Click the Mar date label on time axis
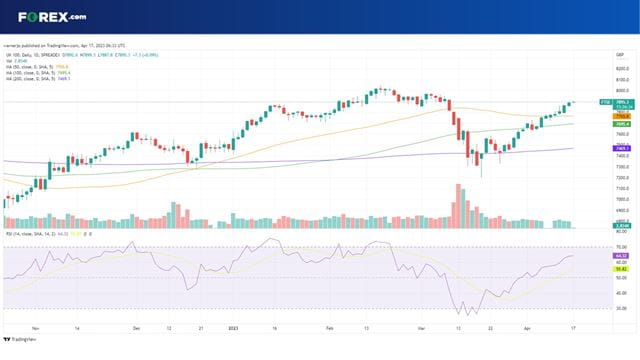The width and height of the screenshot is (640, 360). pos(421,328)
